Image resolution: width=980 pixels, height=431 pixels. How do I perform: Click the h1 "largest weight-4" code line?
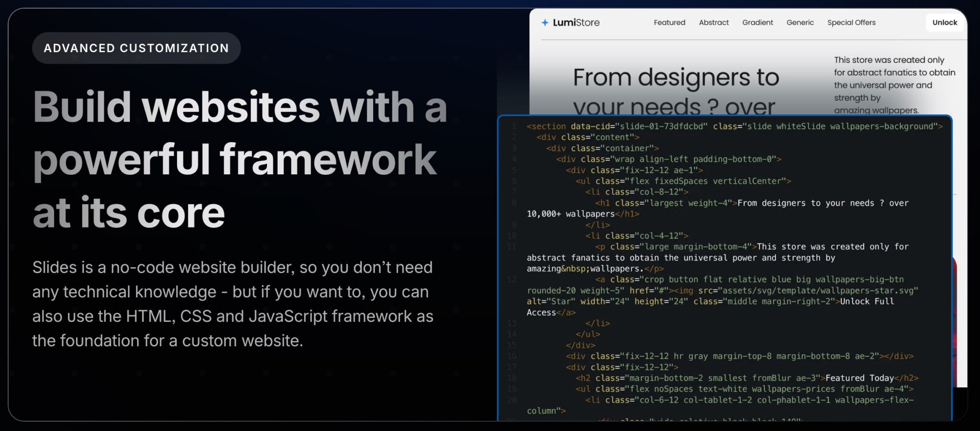click(751, 203)
